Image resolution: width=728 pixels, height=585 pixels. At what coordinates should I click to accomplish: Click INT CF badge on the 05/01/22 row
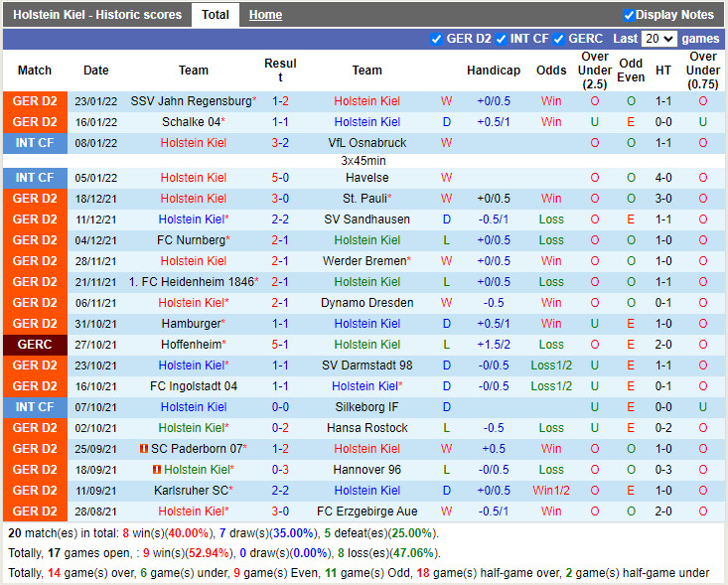click(35, 178)
